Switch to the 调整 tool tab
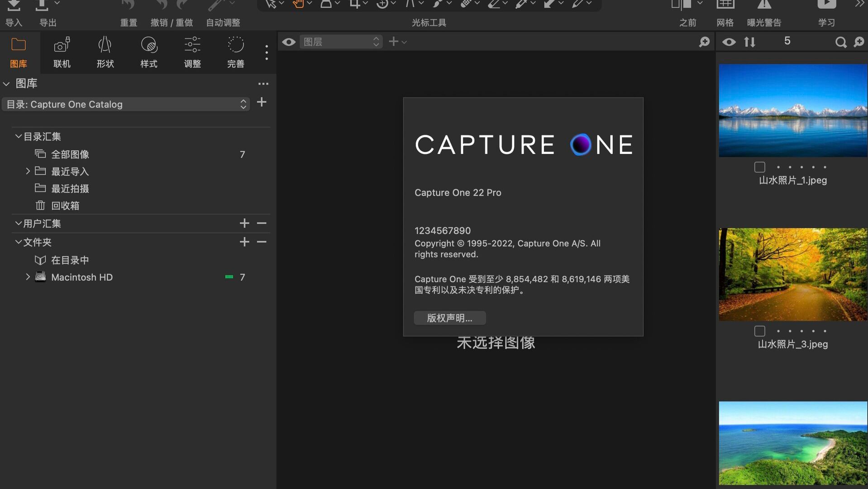The height and width of the screenshot is (489, 868). coord(192,52)
